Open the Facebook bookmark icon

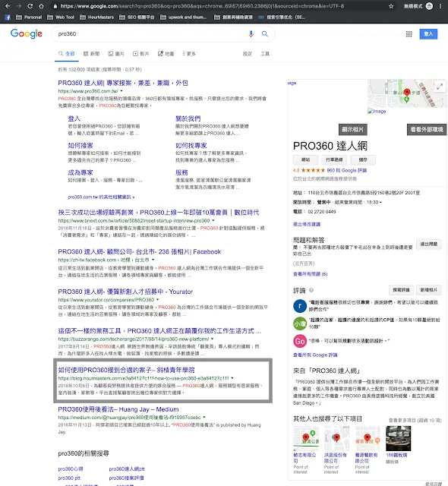point(8,17)
